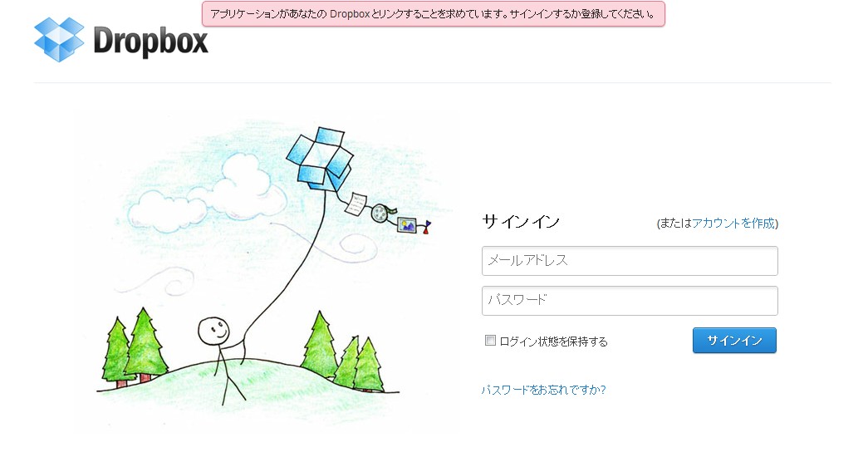Screen dimensions: 868x462
Task: Click the サインイン heading text
Action: tap(521, 222)
